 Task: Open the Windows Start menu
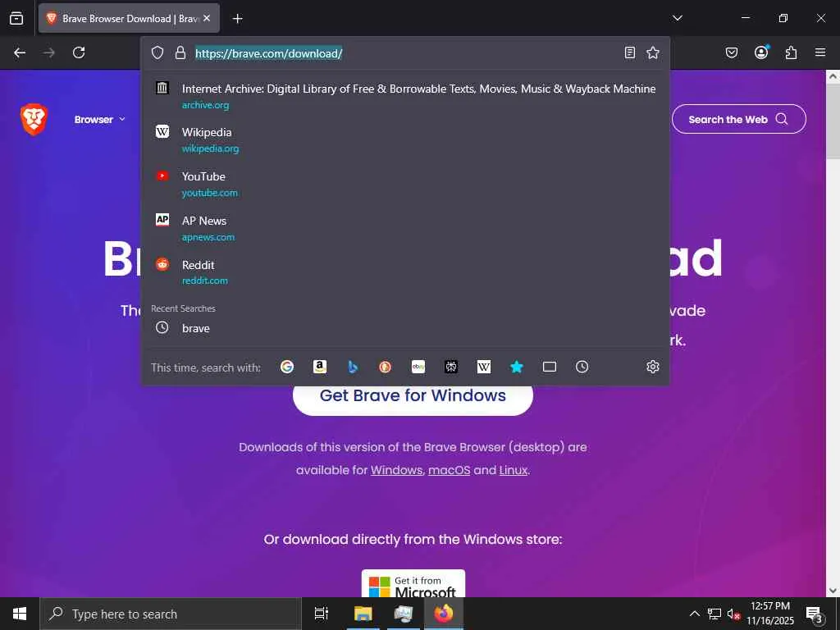pos(20,614)
